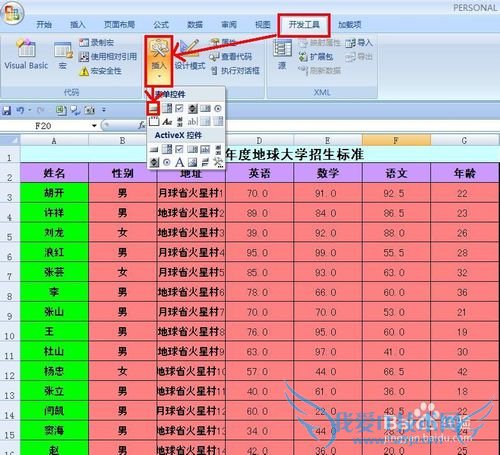Switch to the 开始 tab
The width and height of the screenshot is (500, 455).
[44, 24]
